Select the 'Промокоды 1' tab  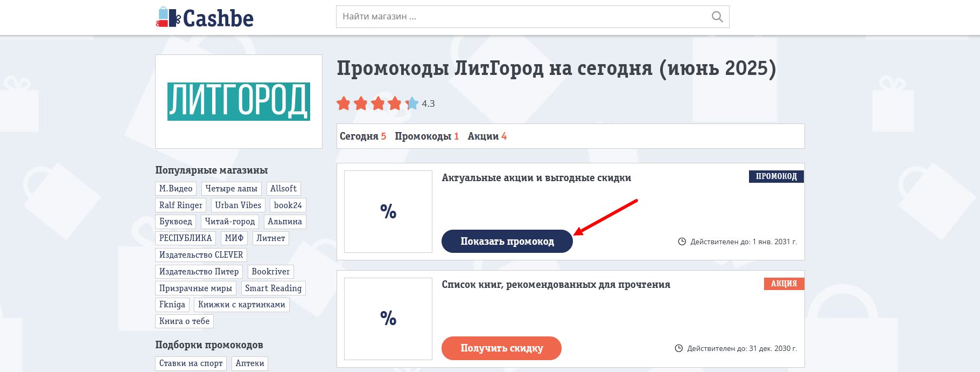tap(426, 136)
